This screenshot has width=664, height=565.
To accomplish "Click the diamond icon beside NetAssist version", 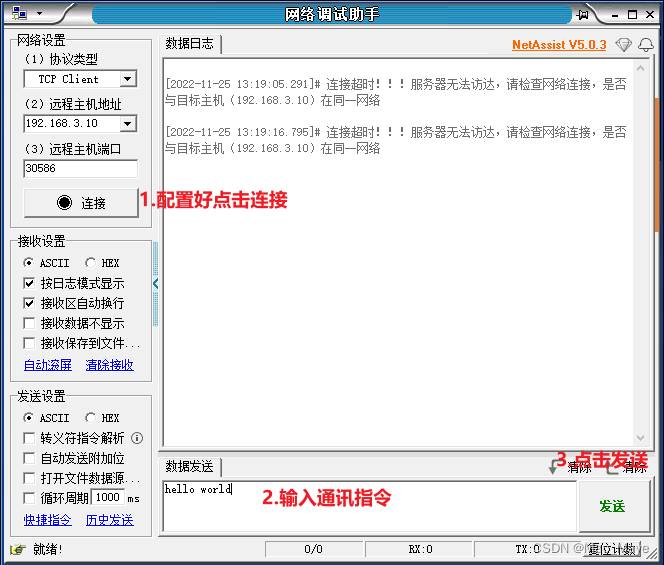I will [x=623, y=44].
